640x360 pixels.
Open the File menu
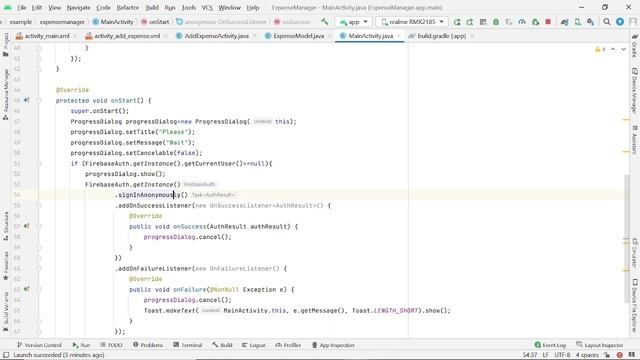pos(21,7)
